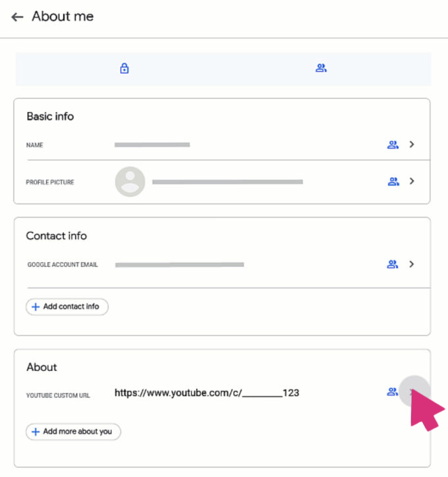Image resolution: width=448 pixels, height=477 pixels.
Task: Click the Profile Picture row label
Action: [x=50, y=182]
